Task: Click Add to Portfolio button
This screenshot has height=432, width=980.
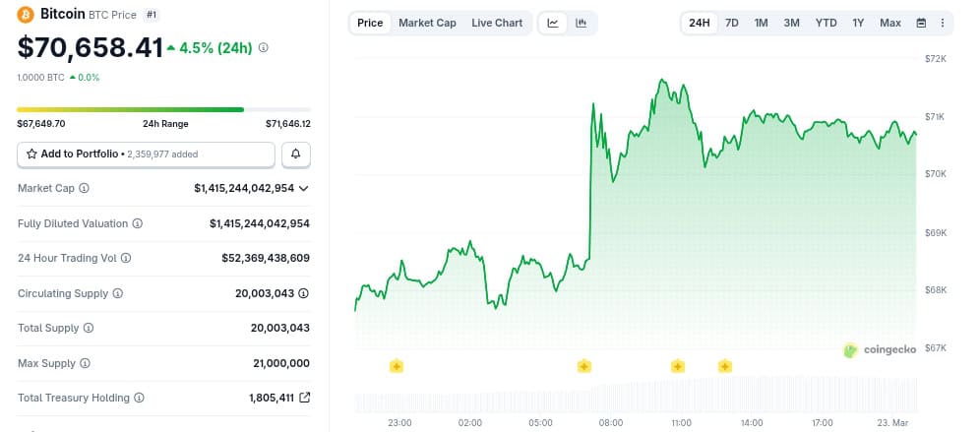Action: [x=146, y=154]
